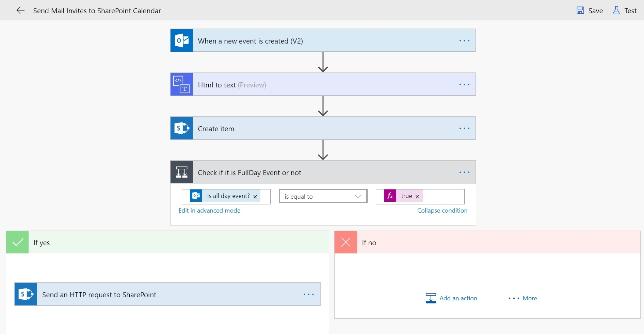Click Collapse condition link
Viewport: 644px width, 334px height.
click(442, 211)
